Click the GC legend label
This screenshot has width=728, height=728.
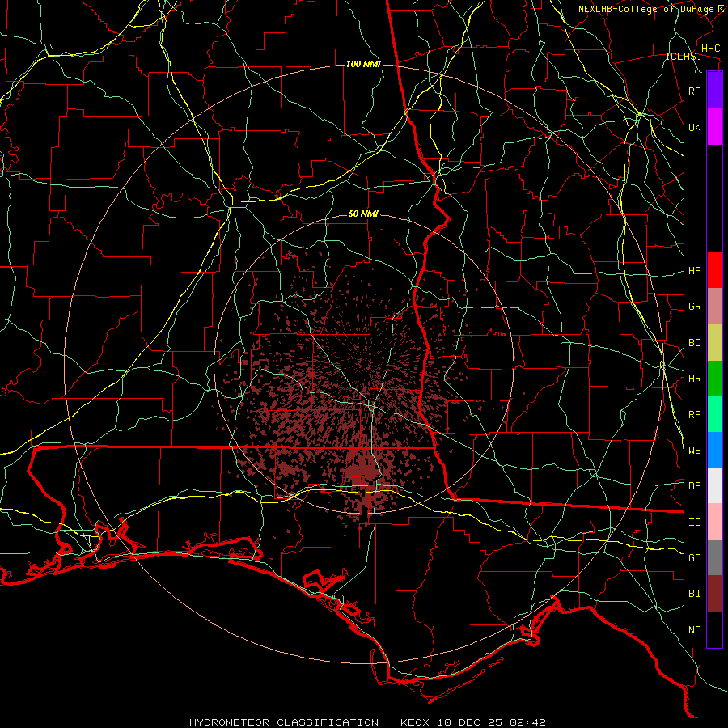point(694,557)
